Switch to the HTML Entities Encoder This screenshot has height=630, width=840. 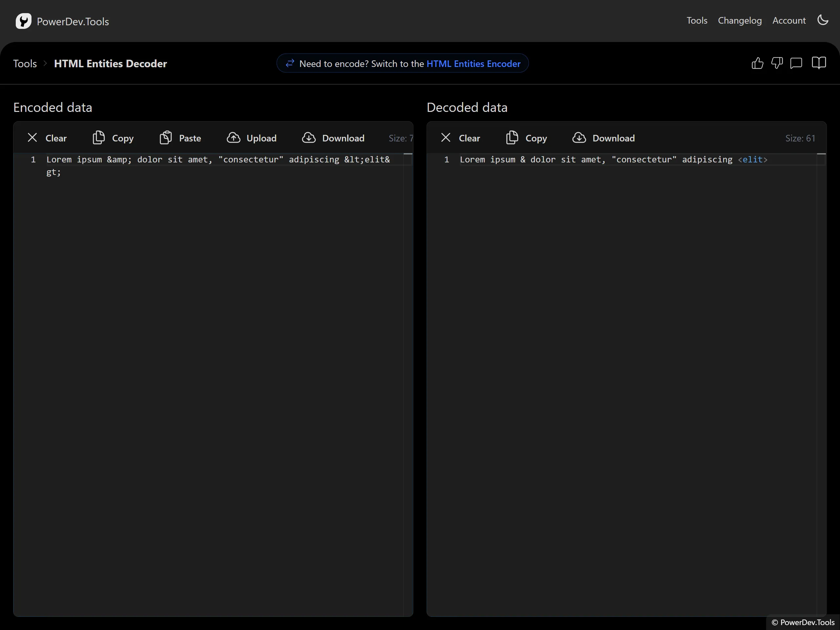pyautogui.click(x=473, y=64)
